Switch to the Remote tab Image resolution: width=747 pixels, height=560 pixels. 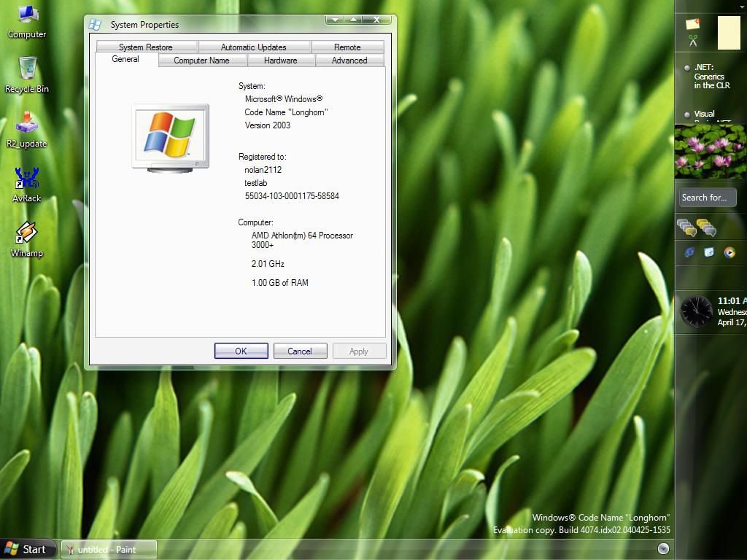347,47
